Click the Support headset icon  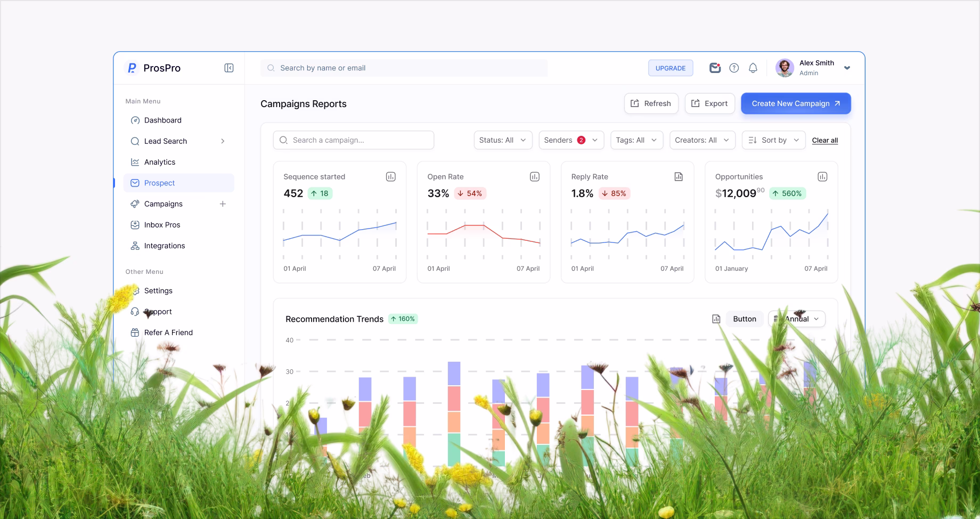pyautogui.click(x=135, y=312)
